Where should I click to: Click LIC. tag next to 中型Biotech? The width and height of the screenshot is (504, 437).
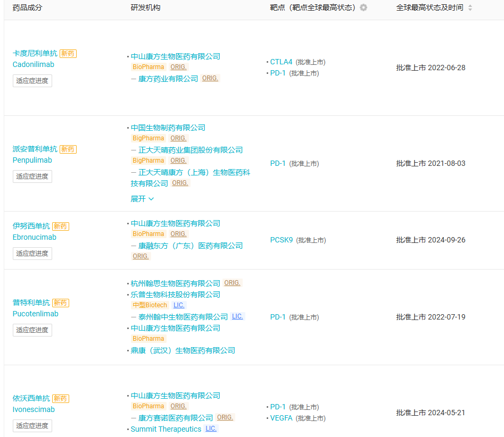[179, 305]
